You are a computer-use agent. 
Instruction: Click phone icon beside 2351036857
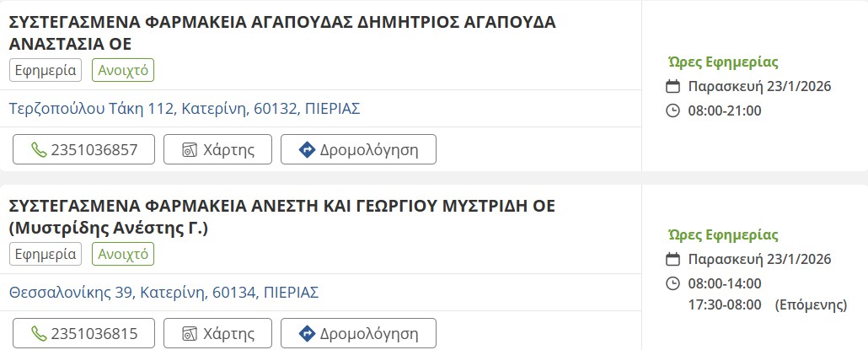pos(39,150)
